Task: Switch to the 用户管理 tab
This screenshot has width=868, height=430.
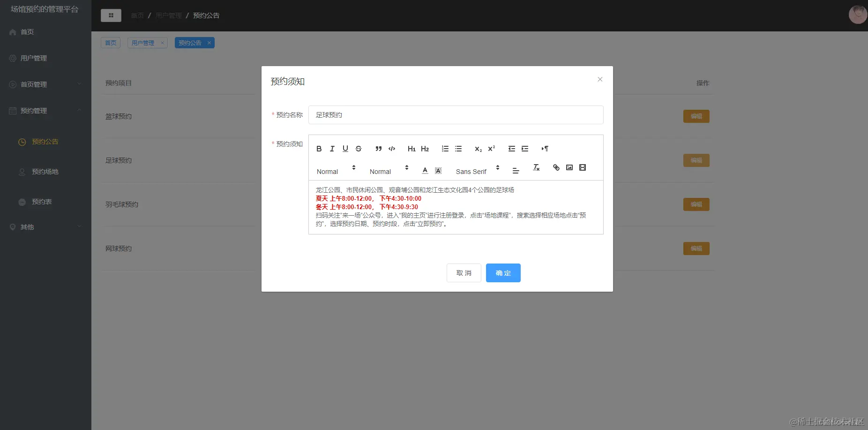Action: (x=144, y=43)
